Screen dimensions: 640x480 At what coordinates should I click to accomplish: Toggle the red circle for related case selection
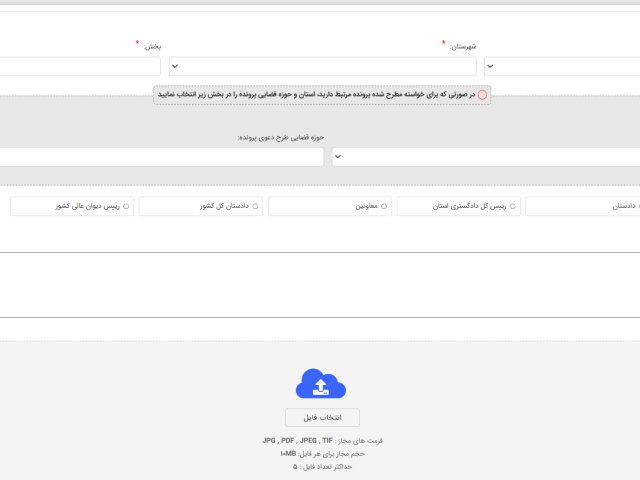click(x=482, y=94)
